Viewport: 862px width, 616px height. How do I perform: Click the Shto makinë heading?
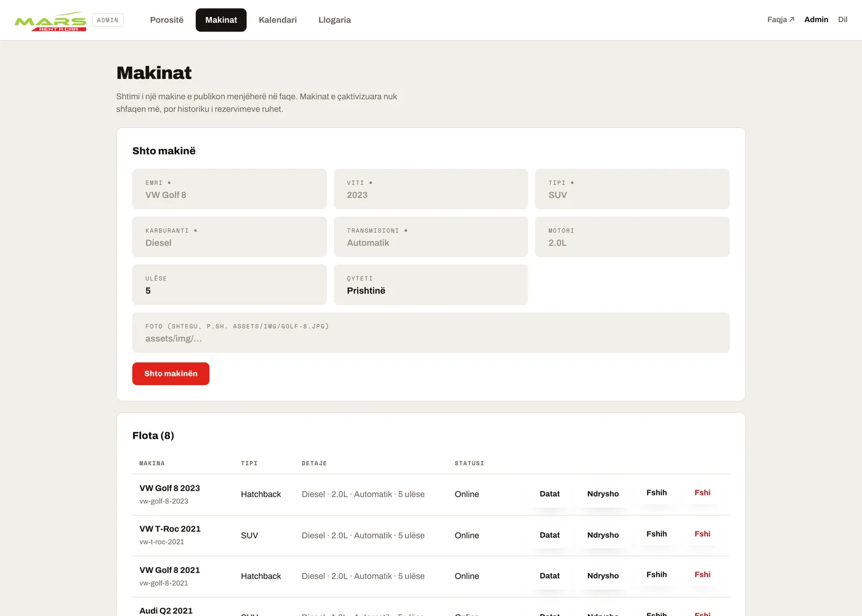164,151
